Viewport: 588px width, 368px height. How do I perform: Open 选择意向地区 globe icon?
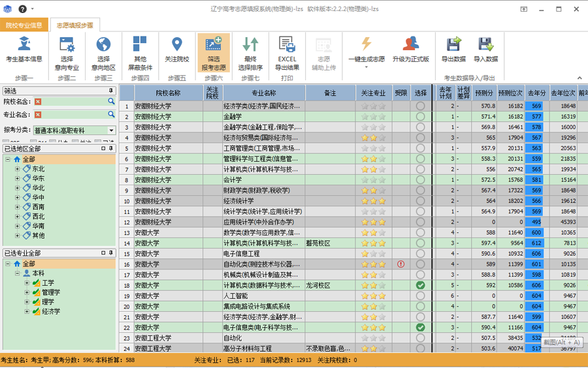[103, 44]
